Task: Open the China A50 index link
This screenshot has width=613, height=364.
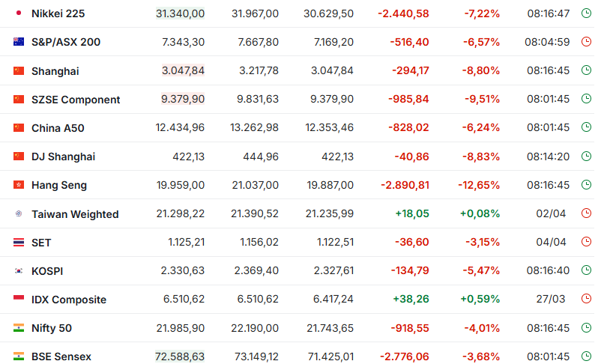Action: [x=58, y=128]
